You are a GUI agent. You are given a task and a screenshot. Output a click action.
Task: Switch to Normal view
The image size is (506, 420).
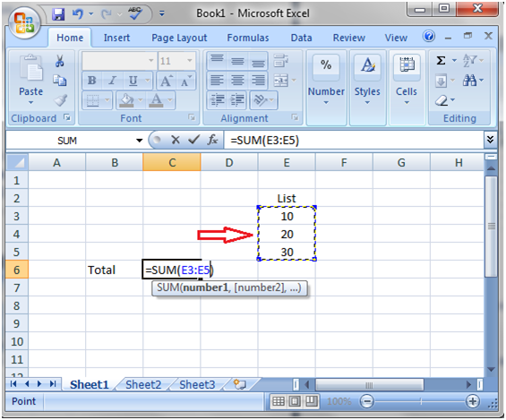click(x=279, y=401)
